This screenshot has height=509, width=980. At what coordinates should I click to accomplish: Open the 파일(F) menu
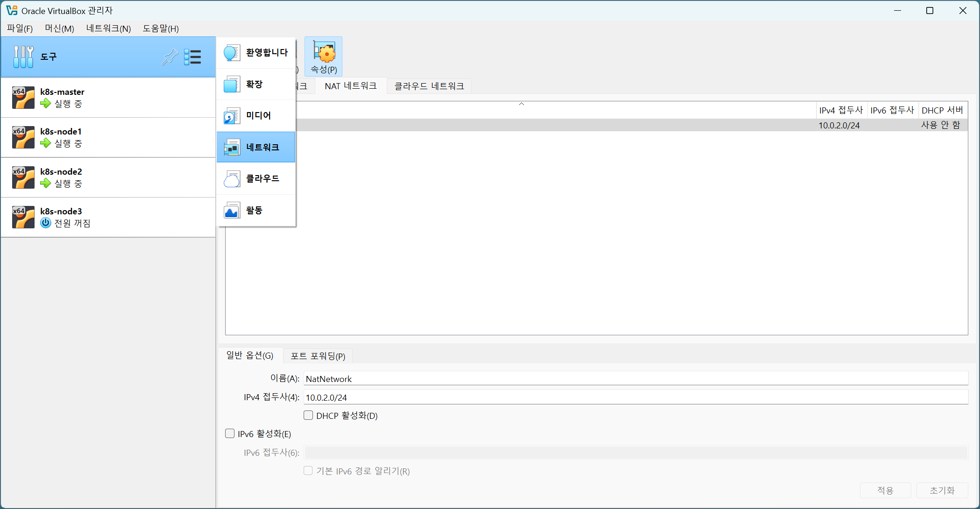pos(20,28)
